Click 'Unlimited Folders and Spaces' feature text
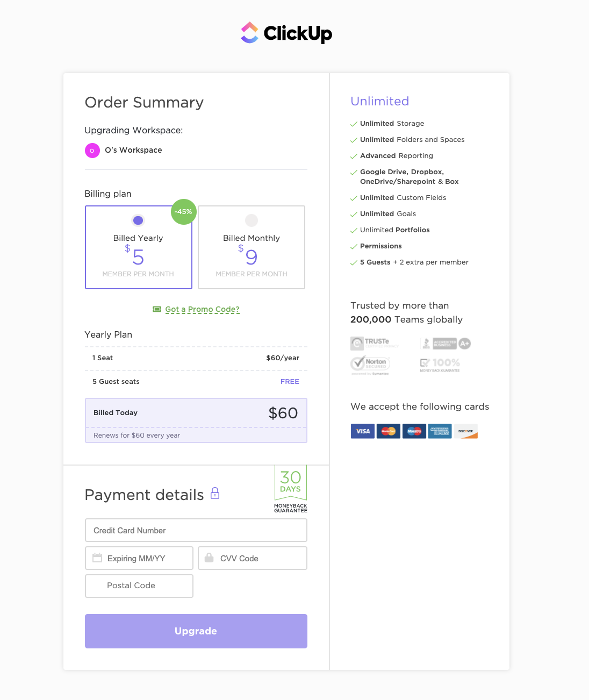This screenshot has width=589, height=700. click(412, 140)
